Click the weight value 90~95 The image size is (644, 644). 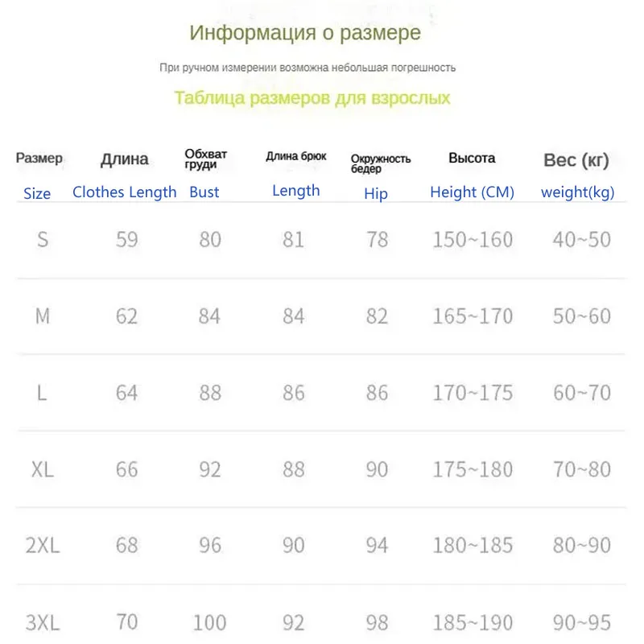pyautogui.click(x=582, y=622)
